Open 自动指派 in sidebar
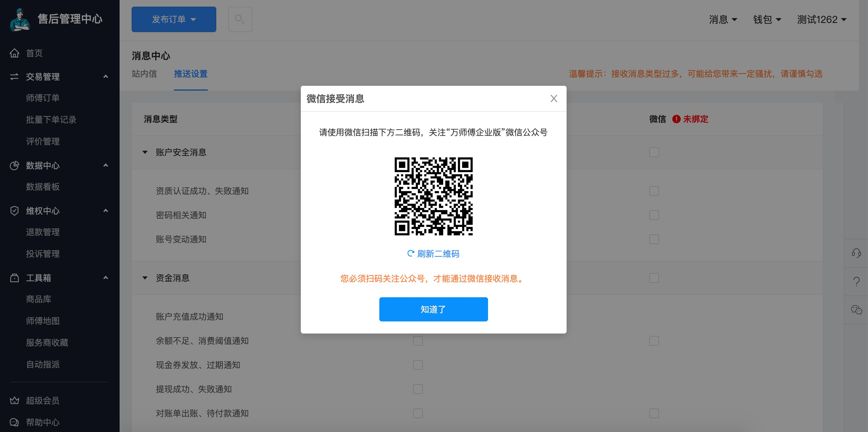This screenshot has width=868, height=432. [43, 364]
